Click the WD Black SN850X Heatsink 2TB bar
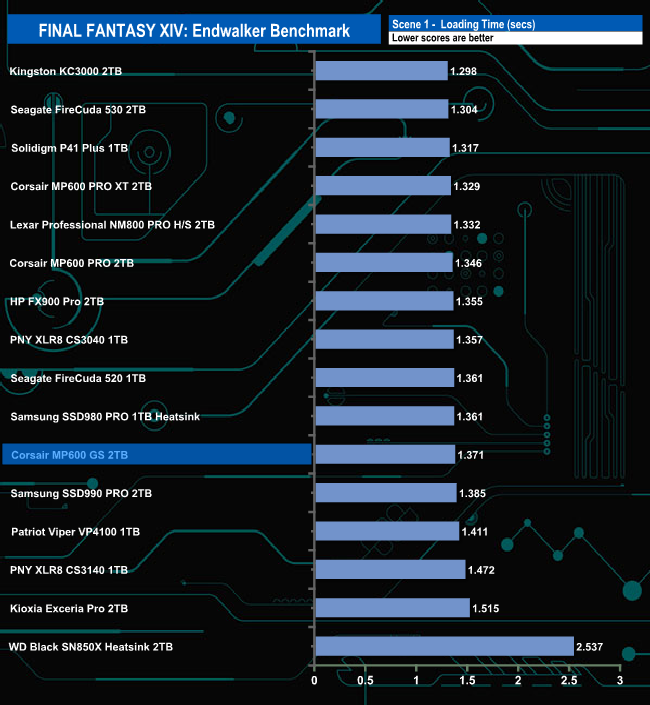This screenshot has width=650, height=705. point(445,646)
